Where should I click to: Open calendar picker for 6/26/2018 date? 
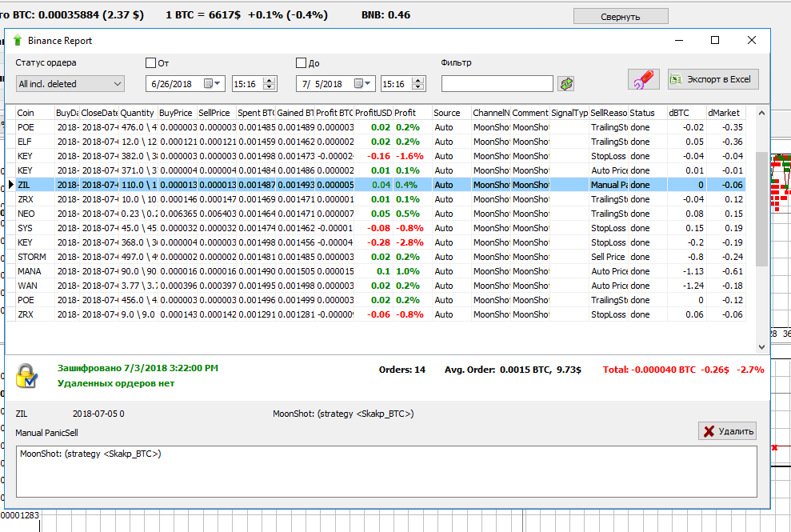[211, 84]
